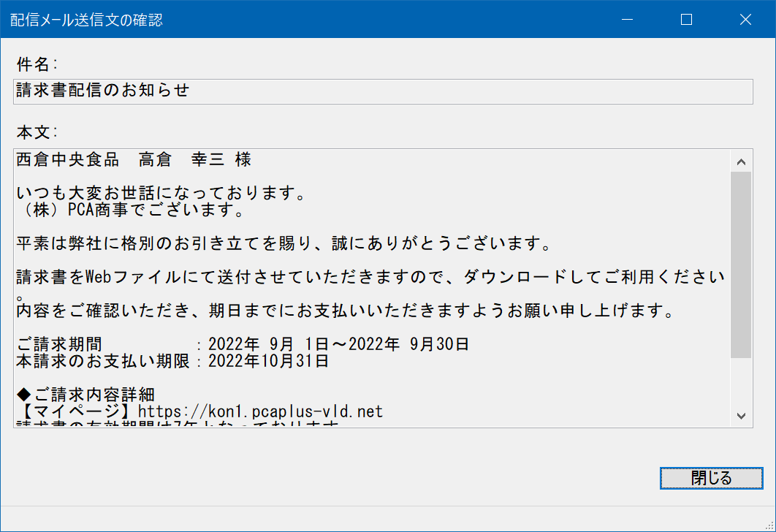Minimize the 配信メール送信文の確認 window
Image resolution: width=776 pixels, height=532 pixels.
tap(627, 19)
